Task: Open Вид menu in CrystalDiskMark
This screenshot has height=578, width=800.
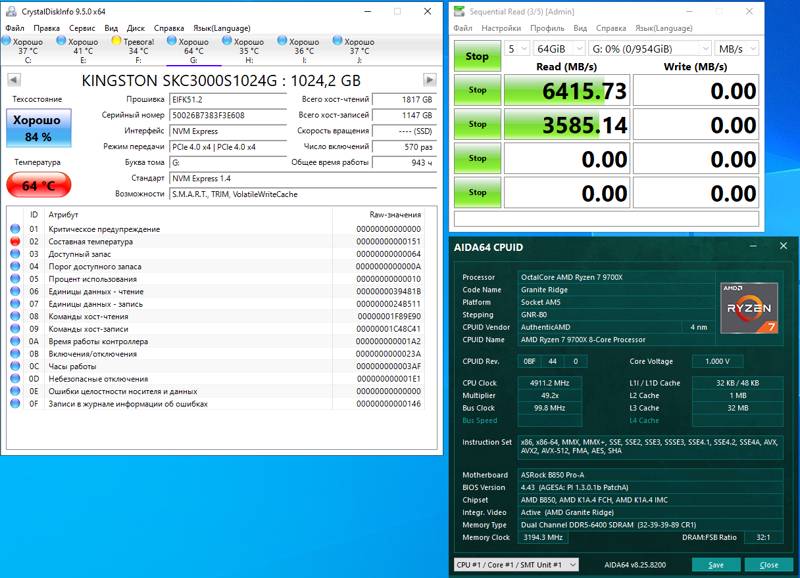Action: pos(580,28)
